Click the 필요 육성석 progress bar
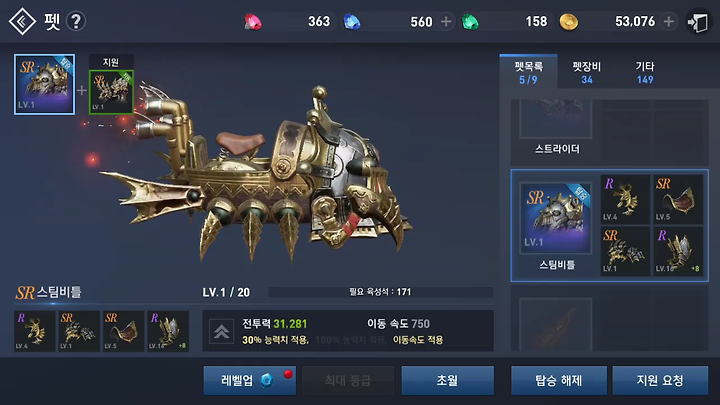Viewport: 720px width, 405px height. 380,292
